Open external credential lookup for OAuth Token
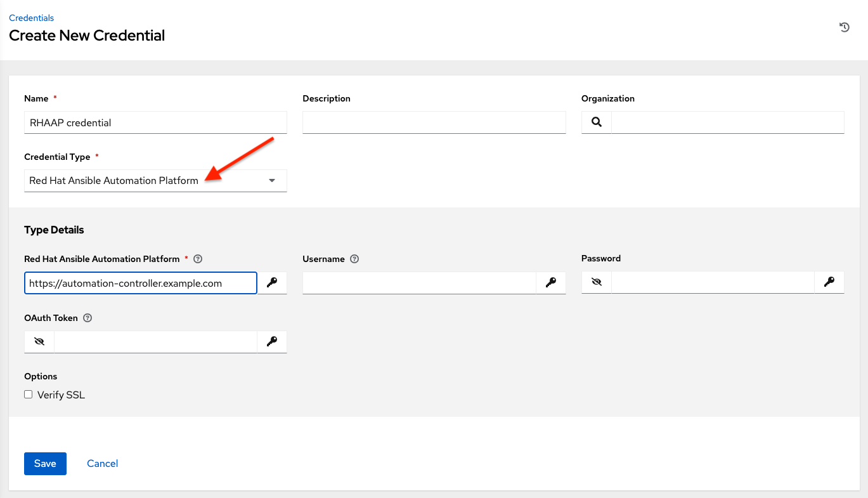This screenshot has height=498, width=868. pos(272,341)
